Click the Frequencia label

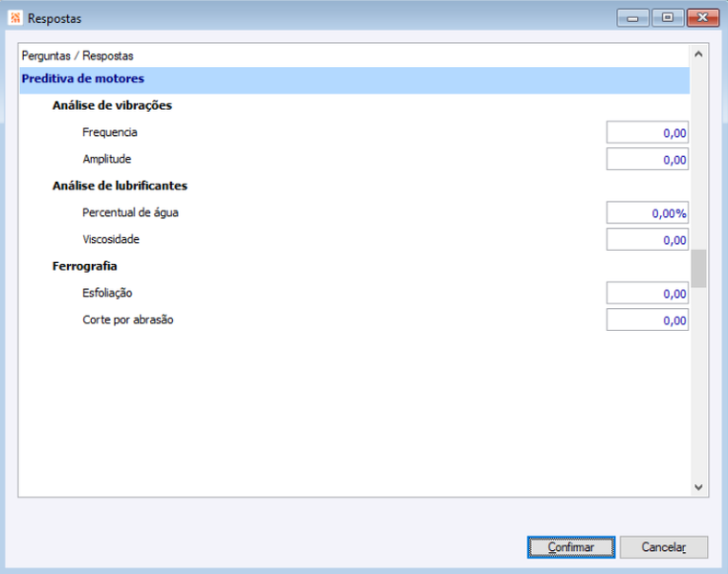click(x=110, y=132)
